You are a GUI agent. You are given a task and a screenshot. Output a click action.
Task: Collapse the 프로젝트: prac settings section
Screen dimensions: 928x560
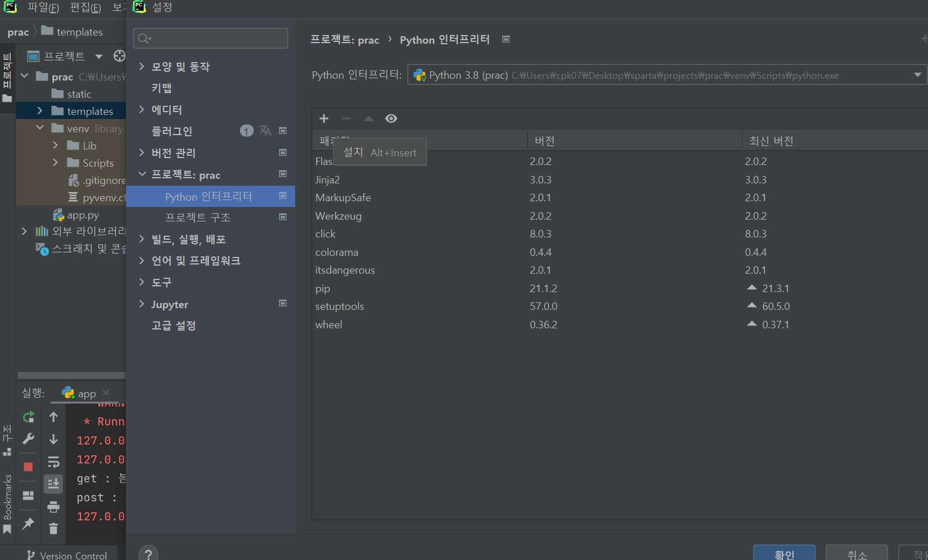(x=142, y=174)
